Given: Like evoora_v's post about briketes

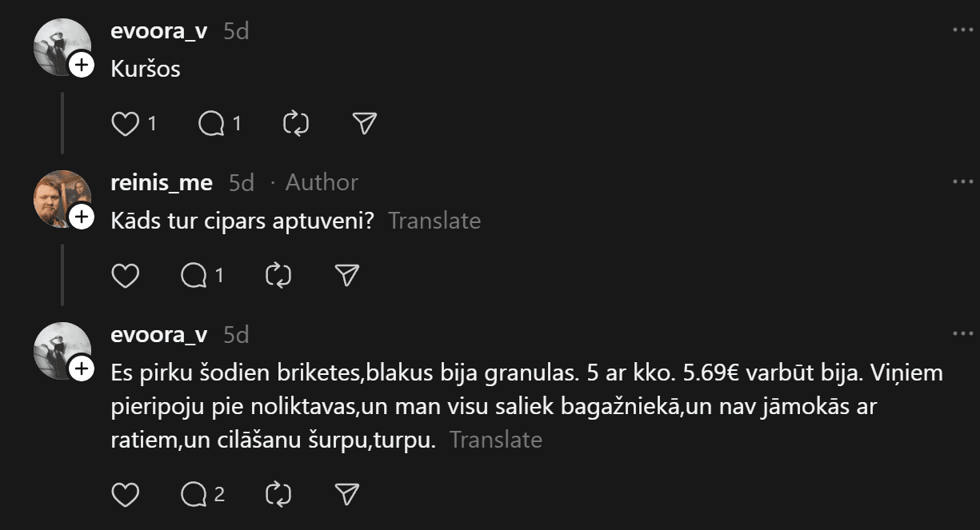Looking at the screenshot, I should (125, 495).
